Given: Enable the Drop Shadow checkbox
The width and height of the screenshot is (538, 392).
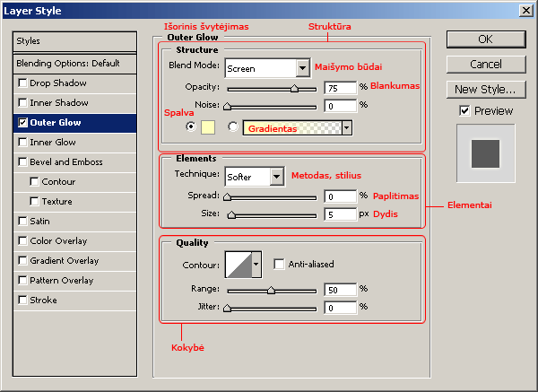Looking at the screenshot, I should click(x=22, y=83).
